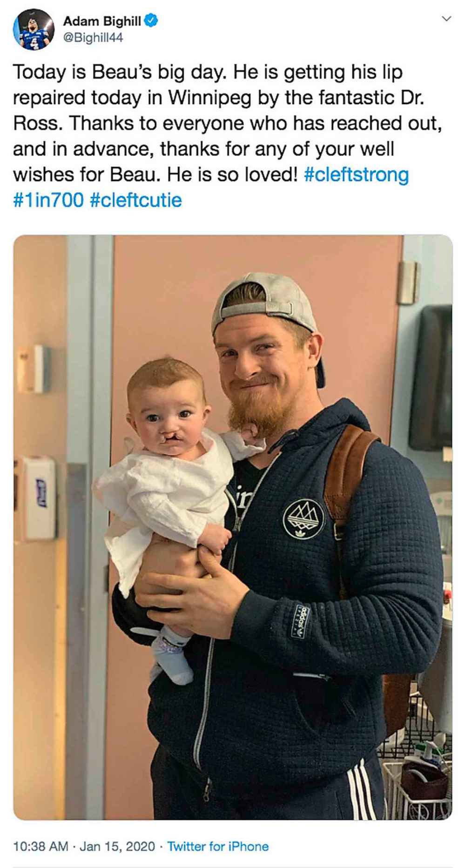465x868 pixels.
Task: Click the Jan 15, 2020 date
Action: 117,846
